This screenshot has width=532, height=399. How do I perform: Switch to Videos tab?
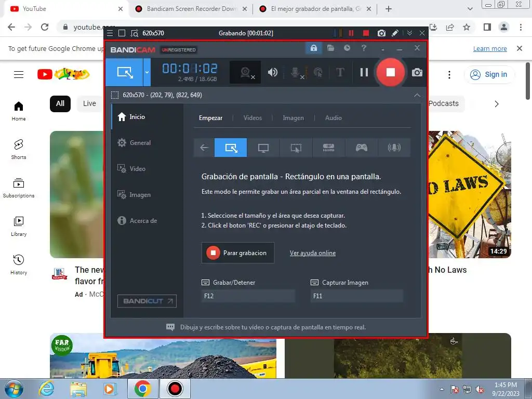252,118
